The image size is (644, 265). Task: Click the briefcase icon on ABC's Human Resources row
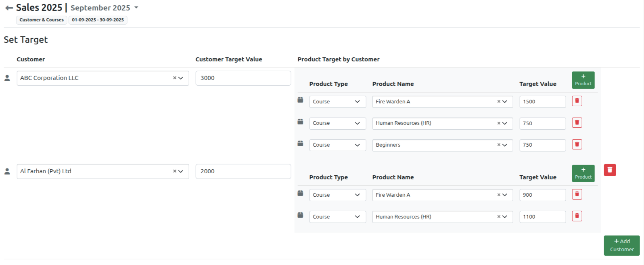click(300, 122)
